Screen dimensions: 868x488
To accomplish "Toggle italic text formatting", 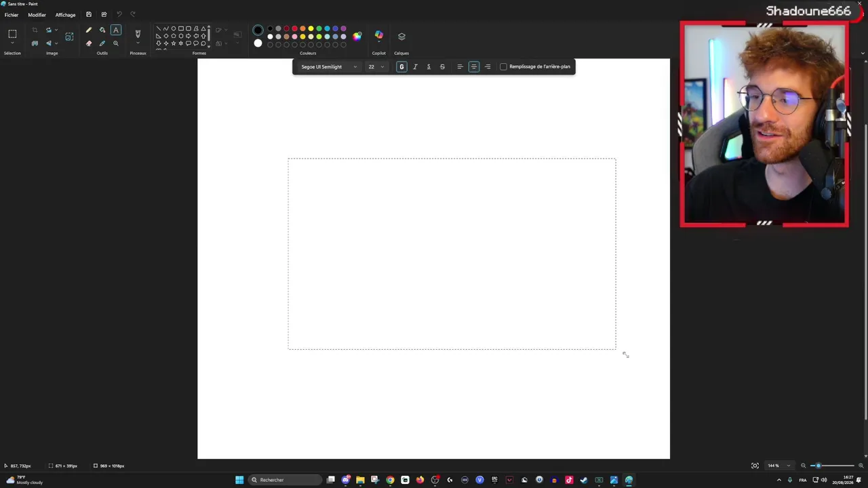I will (415, 66).
